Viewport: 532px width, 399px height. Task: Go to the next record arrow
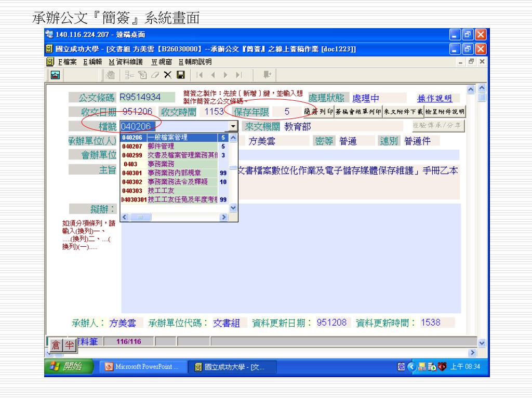click(x=225, y=75)
